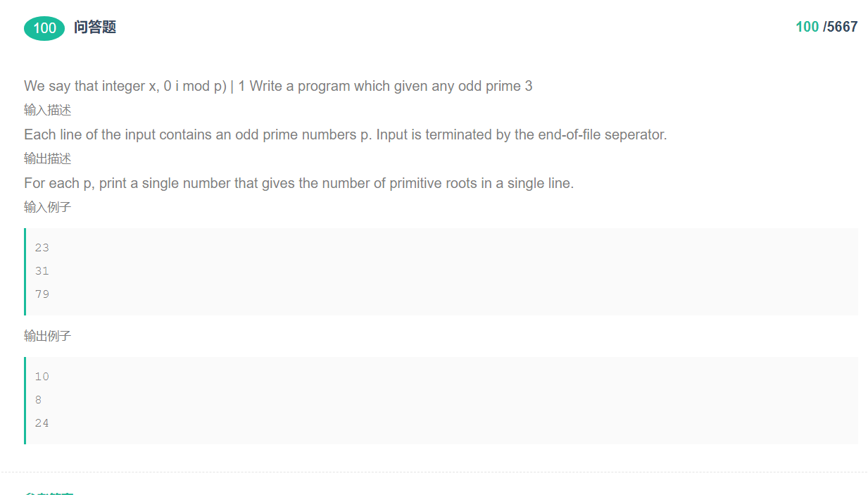
Task: Click the /5667 total question count
Action: pos(841,27)
